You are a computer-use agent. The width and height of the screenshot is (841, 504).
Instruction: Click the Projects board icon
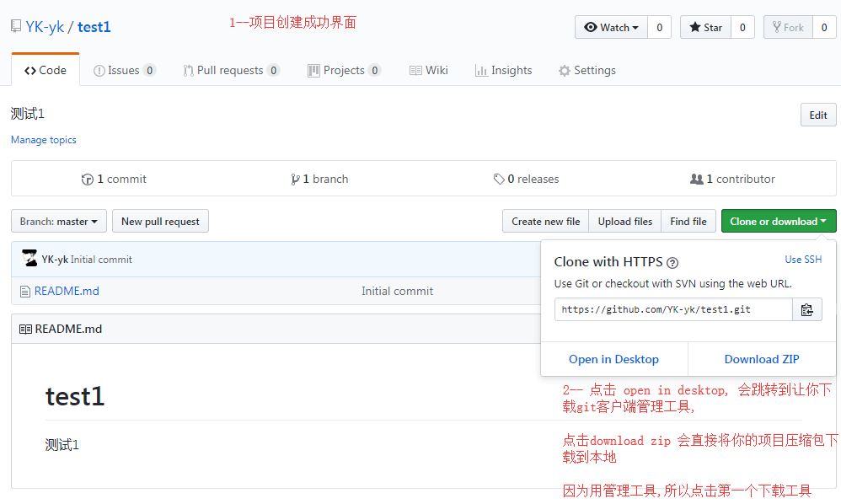[313, 71]
